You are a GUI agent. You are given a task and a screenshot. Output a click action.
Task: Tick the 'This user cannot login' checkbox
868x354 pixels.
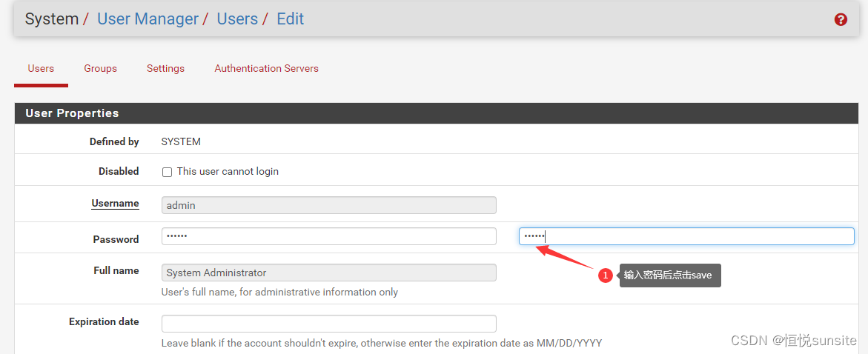point(168,172)
